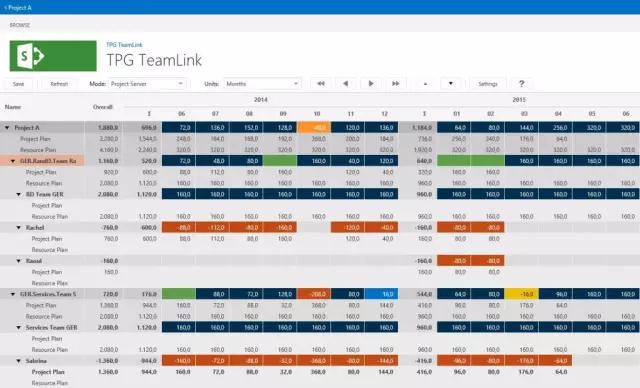Jump to first period with rewind icon
The image size is (640, 388).
(x=321, y=84)
